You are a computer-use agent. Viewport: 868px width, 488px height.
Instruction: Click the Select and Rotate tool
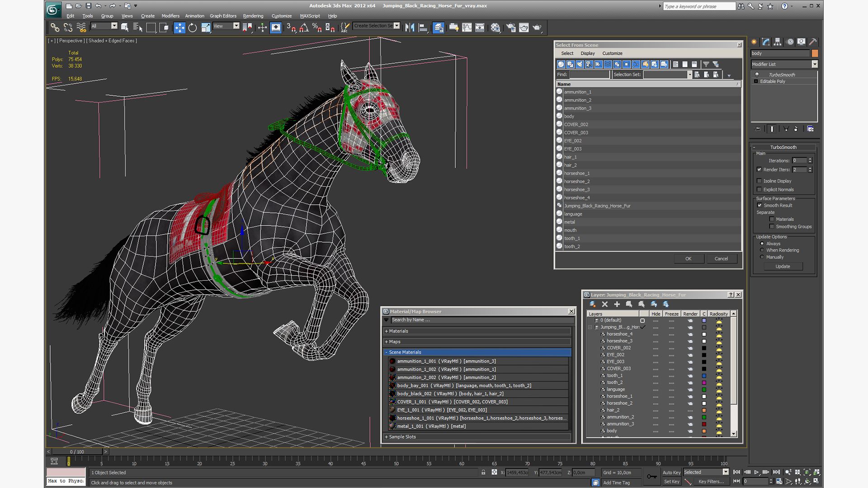[x=193, y=28]
